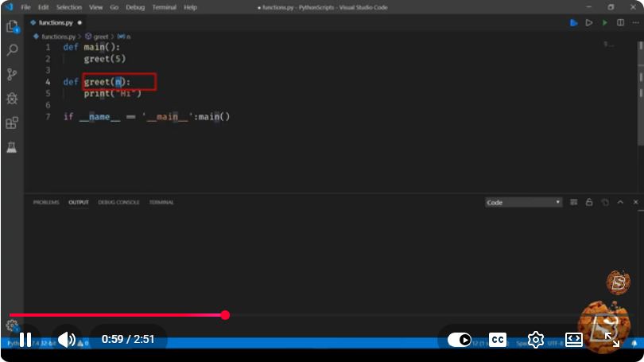644x362 pixels.
Task: Open the Source Control view
Action: (12, 74)
